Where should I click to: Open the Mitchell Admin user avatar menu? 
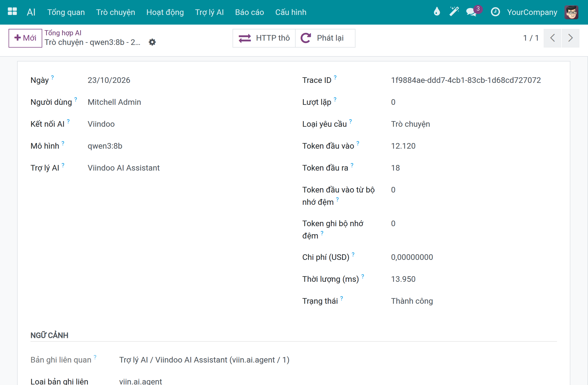tap(571, 12)
